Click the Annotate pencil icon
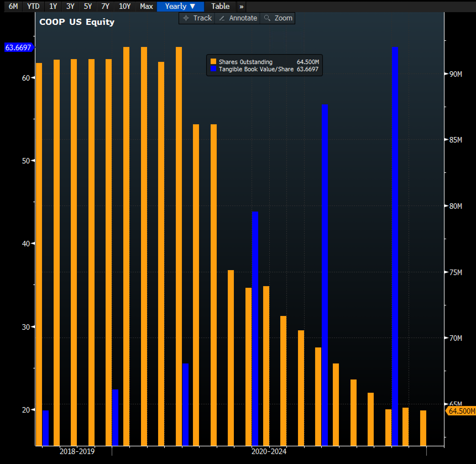Image resolution: width=476 pixels, height=464 pixels. pyautogui.click(x=222, y=18)
